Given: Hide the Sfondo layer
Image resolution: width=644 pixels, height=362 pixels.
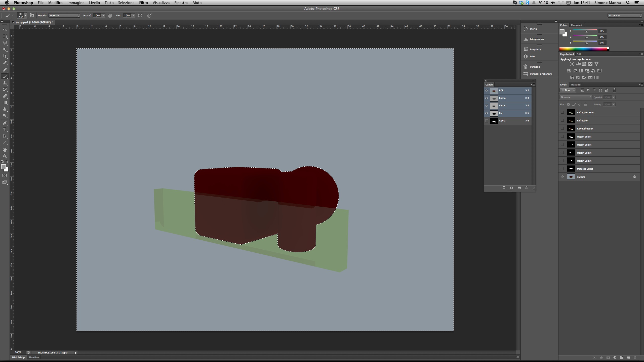Looking at the screenshot, I should click(x=562, y=177).
